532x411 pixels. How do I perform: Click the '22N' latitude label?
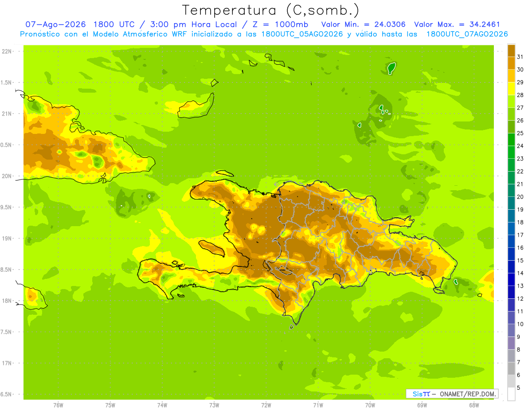click(7, 51)
